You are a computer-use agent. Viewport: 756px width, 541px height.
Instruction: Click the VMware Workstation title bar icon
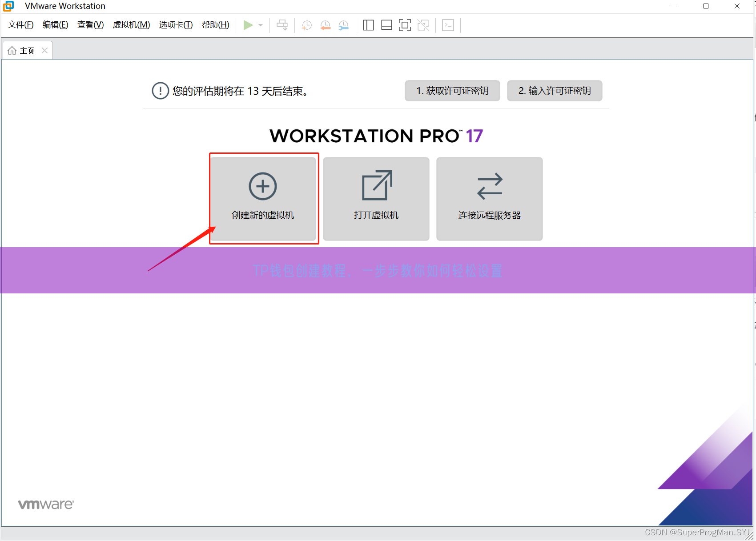click(8, 6)
